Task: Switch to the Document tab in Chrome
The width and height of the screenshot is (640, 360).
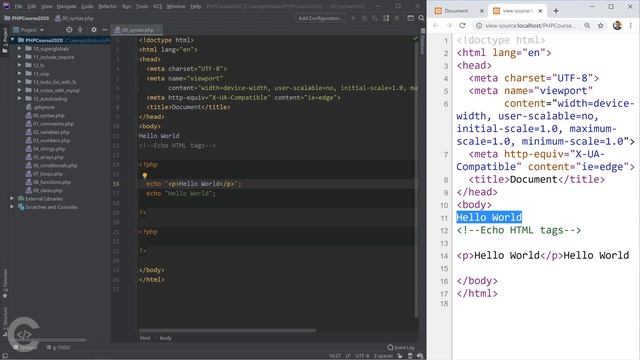Action: pyautogui.click(x=456, y=11)
